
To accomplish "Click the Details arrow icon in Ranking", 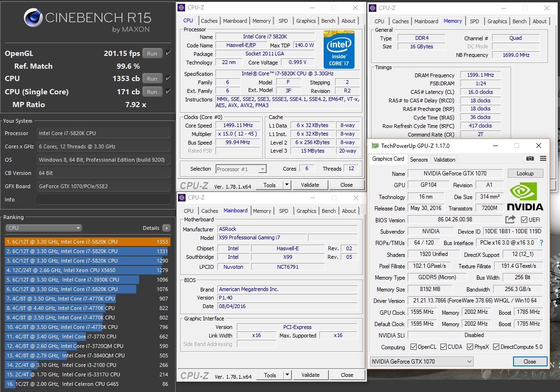I will click(x=167, y=228).
